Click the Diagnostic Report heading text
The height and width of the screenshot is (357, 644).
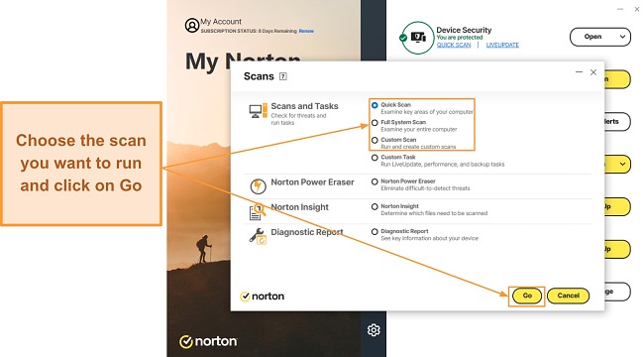(x=307, y=232)
